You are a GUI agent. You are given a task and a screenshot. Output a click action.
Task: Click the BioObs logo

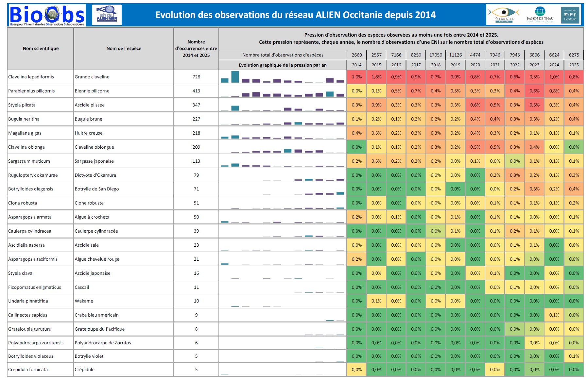47,15
